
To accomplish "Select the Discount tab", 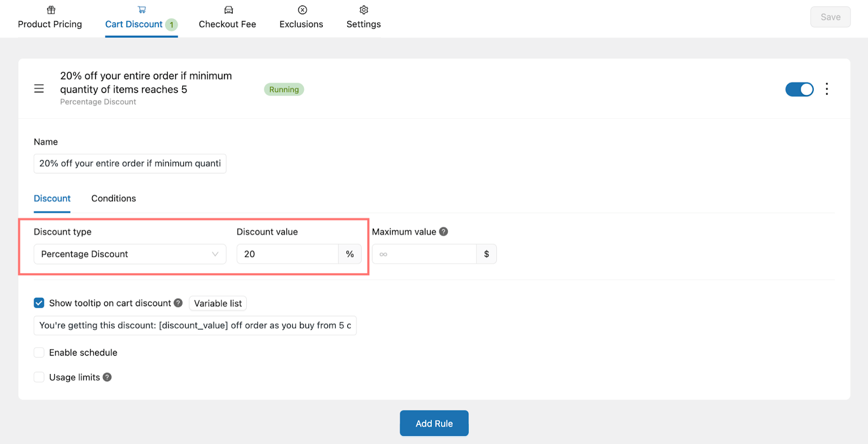I will click(x=52, y=199).
